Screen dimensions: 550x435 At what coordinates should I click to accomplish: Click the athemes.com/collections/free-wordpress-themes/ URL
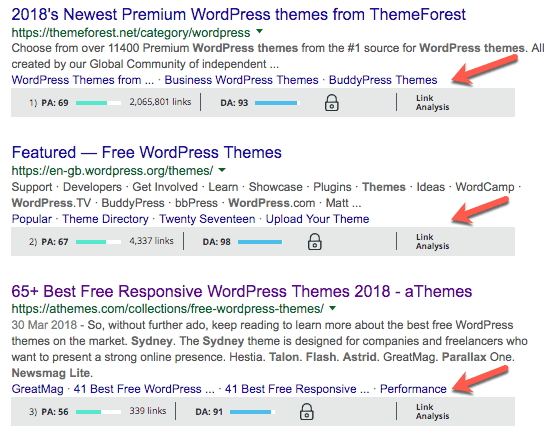click(168, 309)
